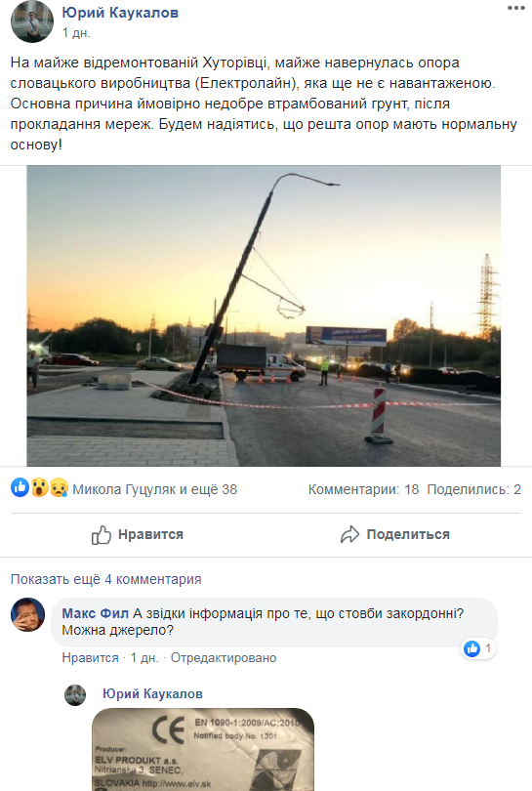Open Юрий Каукалов's profile picture at top

(32, 21)
